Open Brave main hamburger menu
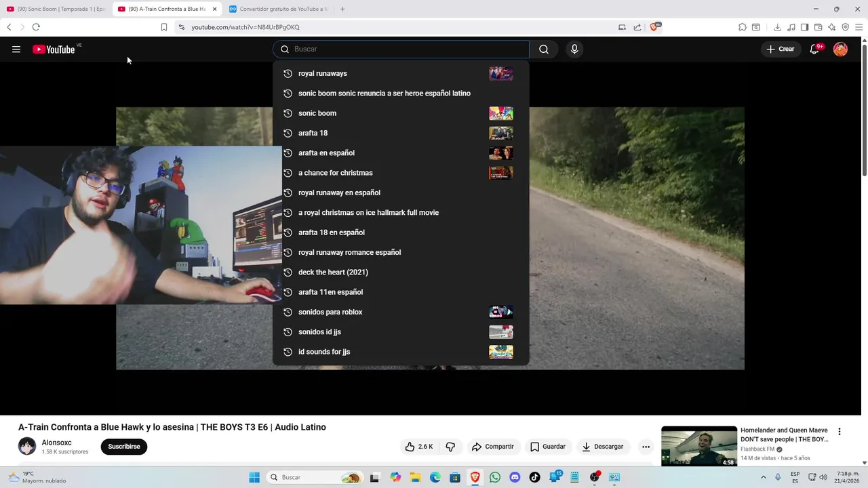The width and height of the screenshot is (868, 488). (860, 27)
